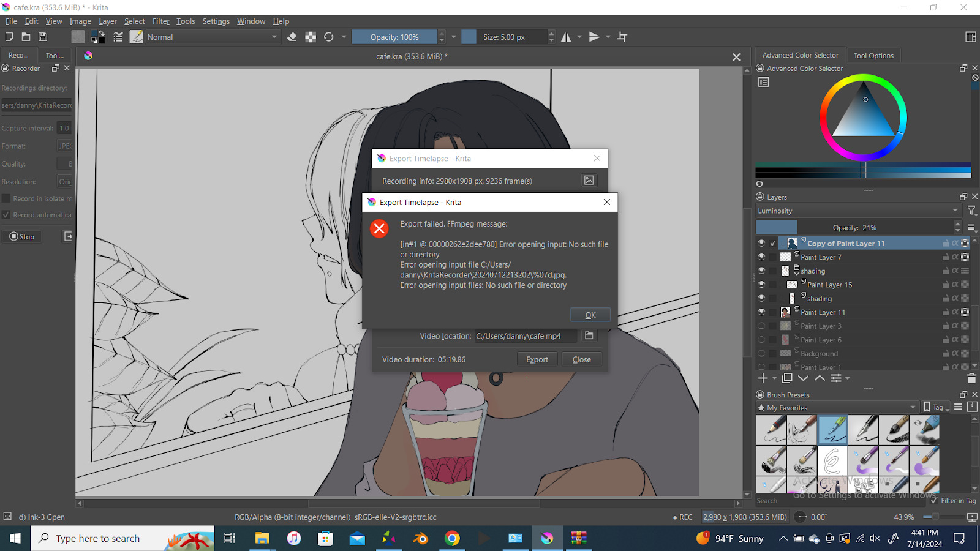
Task: Click the wrap around mode icon
Action: tap(622, 37)
